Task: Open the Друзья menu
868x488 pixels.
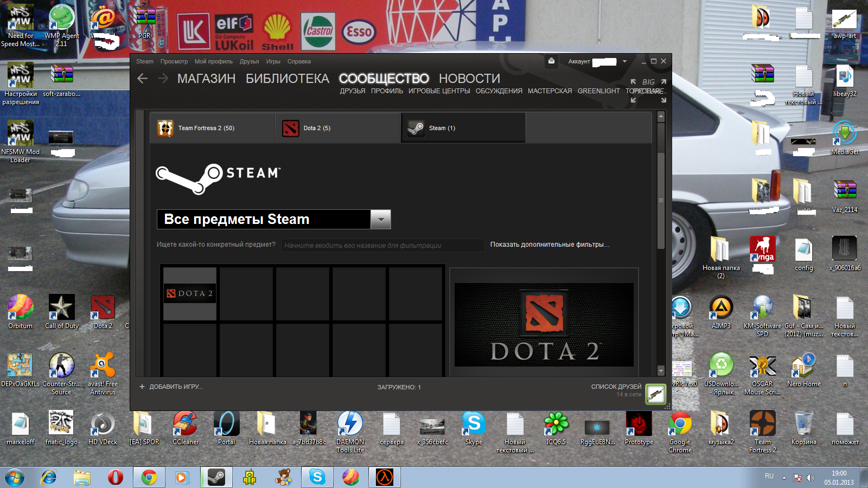Action: 249,61
